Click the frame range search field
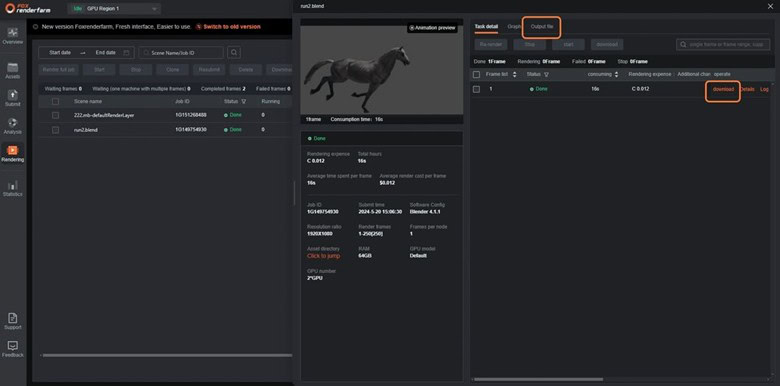Viewport: 780px width, 386px height. click(x=723, y=45)
